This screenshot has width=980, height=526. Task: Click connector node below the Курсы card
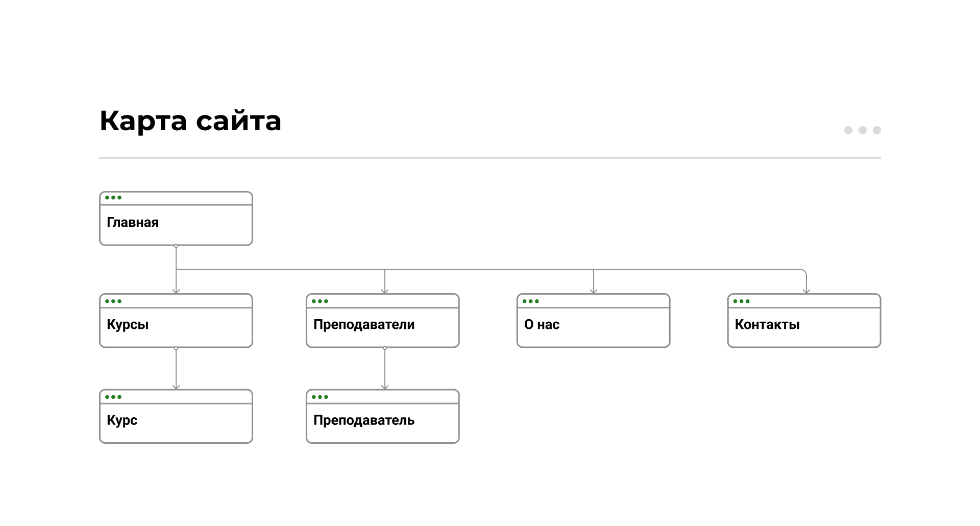coord(176,348)
